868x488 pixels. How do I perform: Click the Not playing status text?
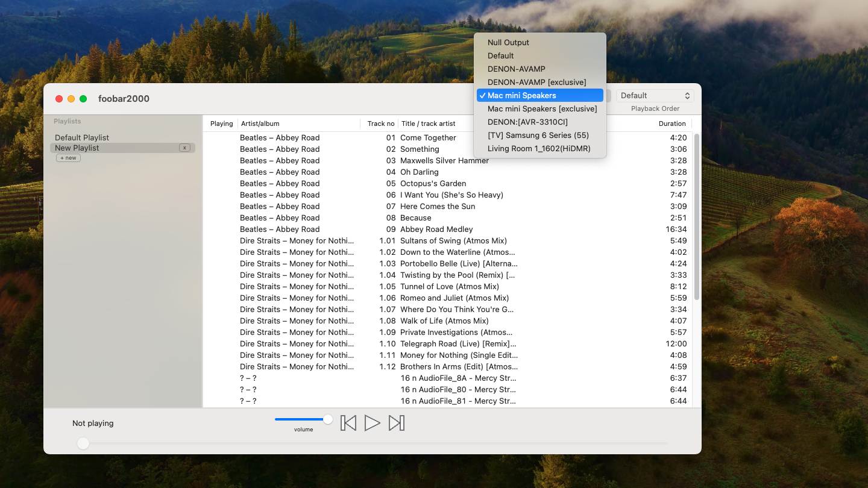pos(93,423)
